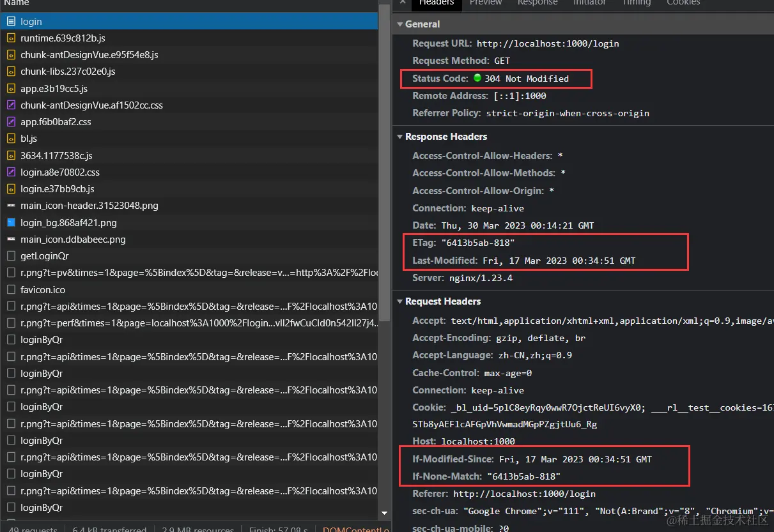This screenshot has width=774, height=532.
Task: Click the login_bg.868af421.png image icon
Action: tap(11, 223)
